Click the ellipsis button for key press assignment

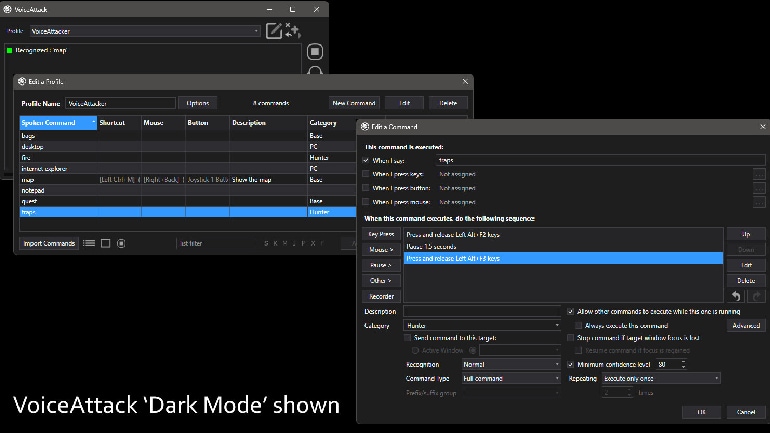coord(760,174)
